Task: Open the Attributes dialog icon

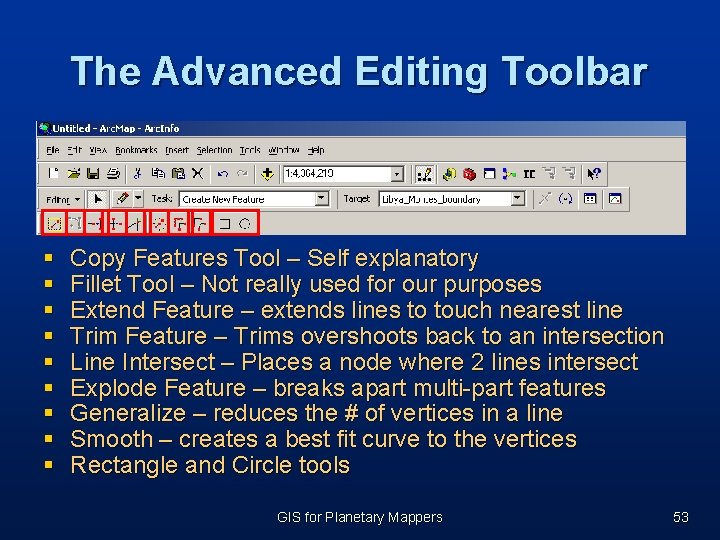Action: (590, 199)
